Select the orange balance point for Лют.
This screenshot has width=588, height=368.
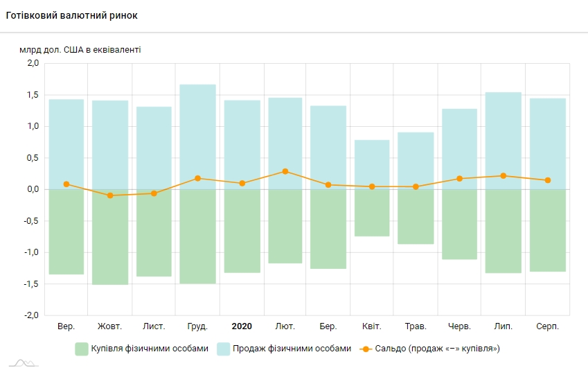pyautogui.click(x=285, y=171)
